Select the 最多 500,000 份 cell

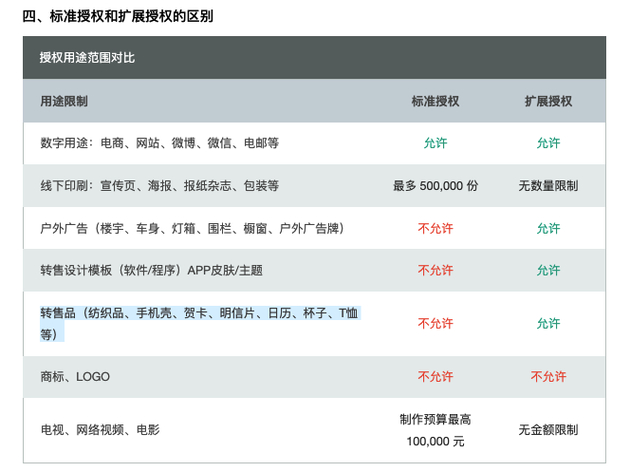point(435,186)
